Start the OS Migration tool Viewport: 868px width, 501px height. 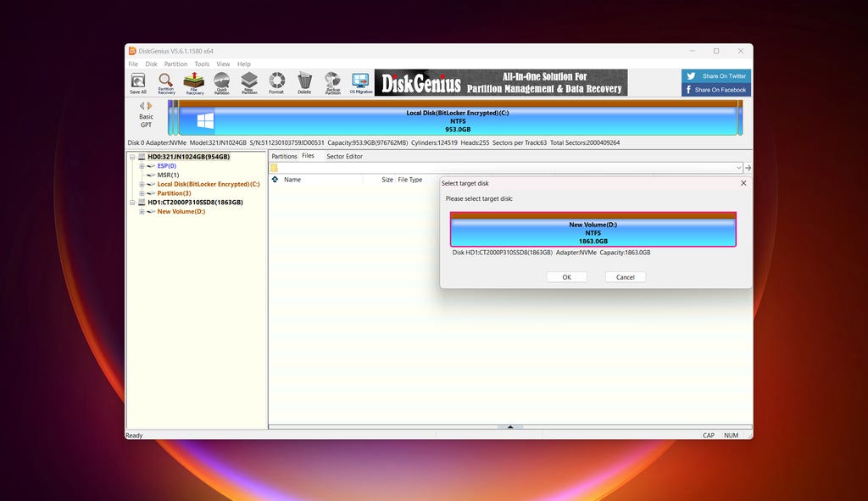[x=360, y=82]
